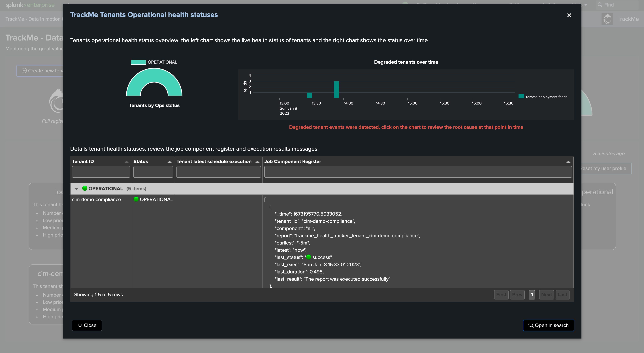Sort Job Component Register column arrow
Viewport: 644px width, 353px height.
coord(568,162)
